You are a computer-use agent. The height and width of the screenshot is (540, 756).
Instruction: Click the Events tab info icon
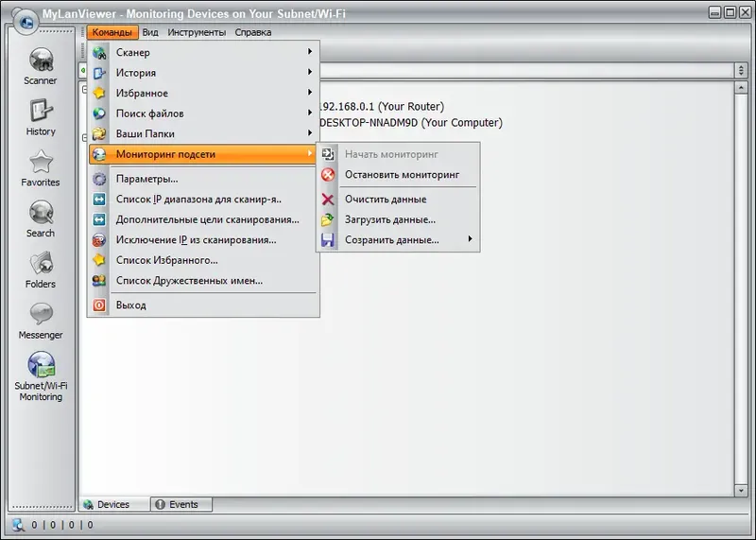(160, 504)
